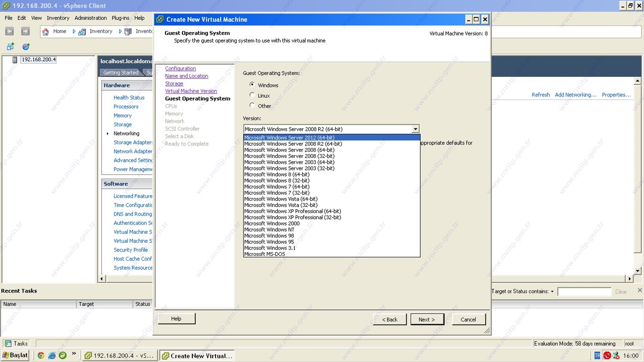Viewport: 644px width, 362px height.
Task: Choose Microsoft MS-DOS option
Action: coord(331,254)
